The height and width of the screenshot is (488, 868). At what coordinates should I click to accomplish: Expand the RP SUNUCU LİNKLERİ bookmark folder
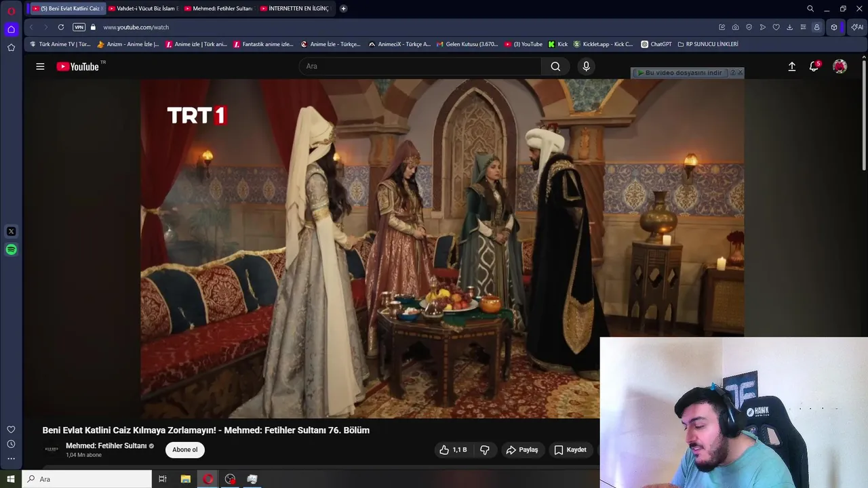pyautogui.click(x=708, y=44)
